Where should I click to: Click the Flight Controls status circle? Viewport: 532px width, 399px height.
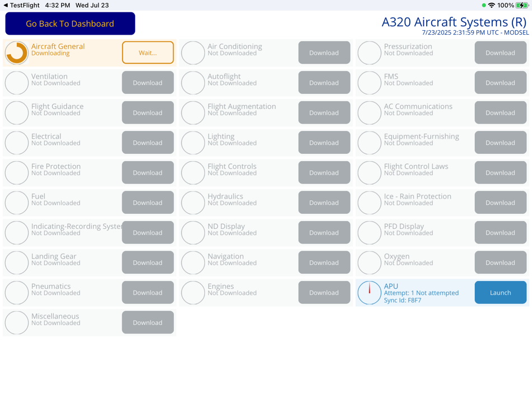coord(193,173)
